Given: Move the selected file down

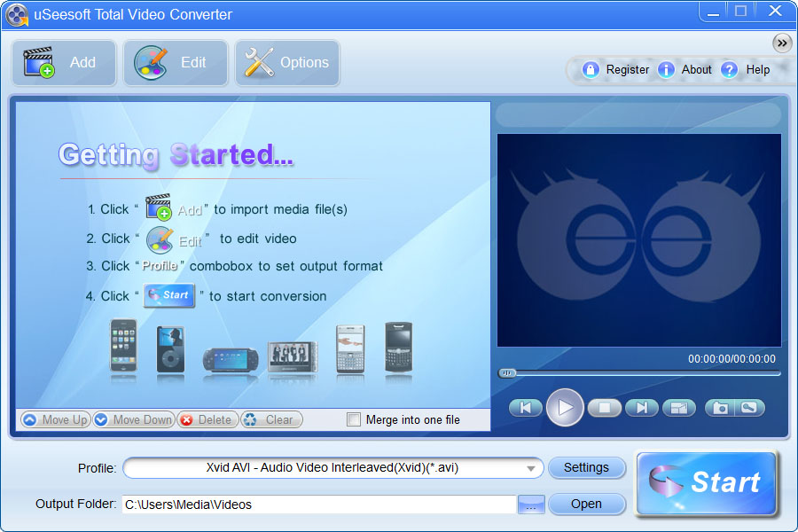Looking at the screenshot, I should point(134,419).
